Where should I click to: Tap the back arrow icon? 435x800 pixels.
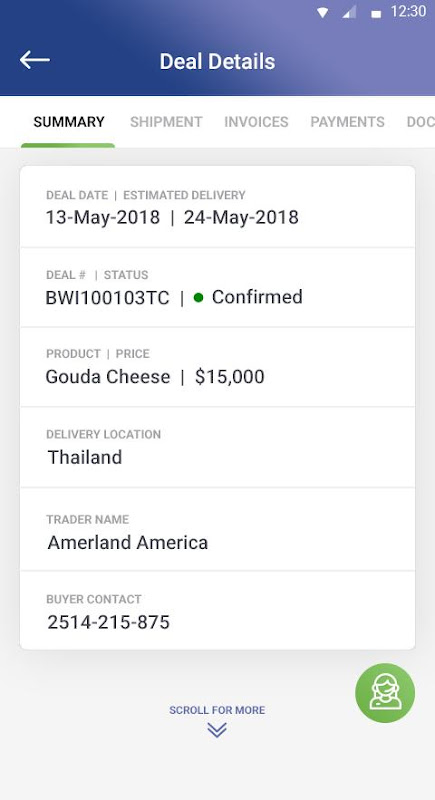pos(35,60)
